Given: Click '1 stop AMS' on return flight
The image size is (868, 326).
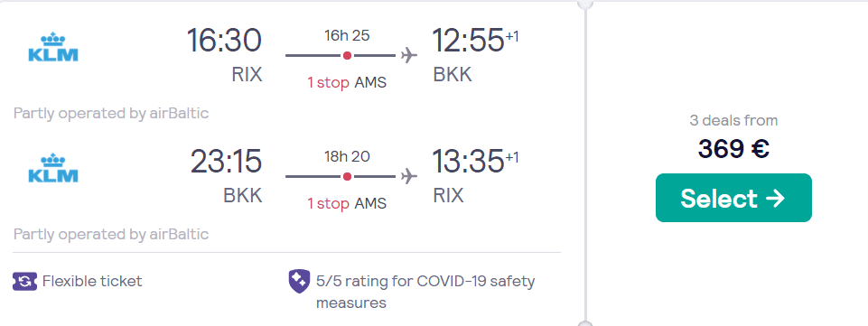Looking at the screenshot, I should tap(347, 204).
